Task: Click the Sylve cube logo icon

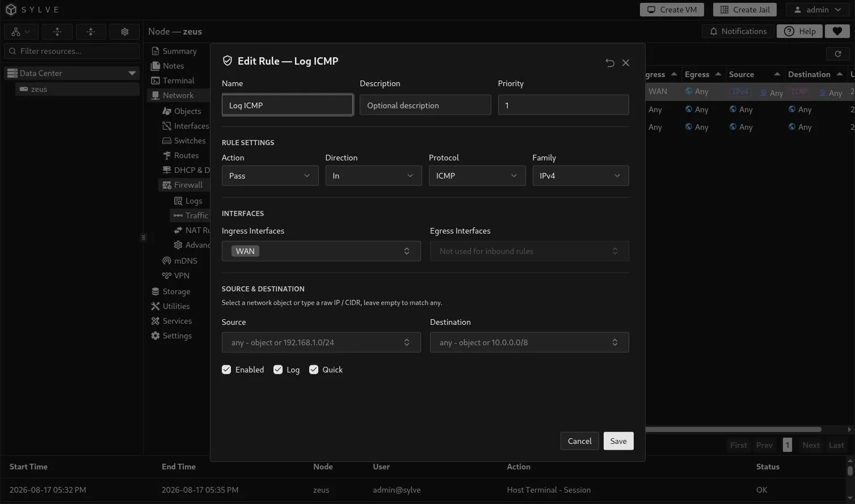Action: tap(11, 10)
